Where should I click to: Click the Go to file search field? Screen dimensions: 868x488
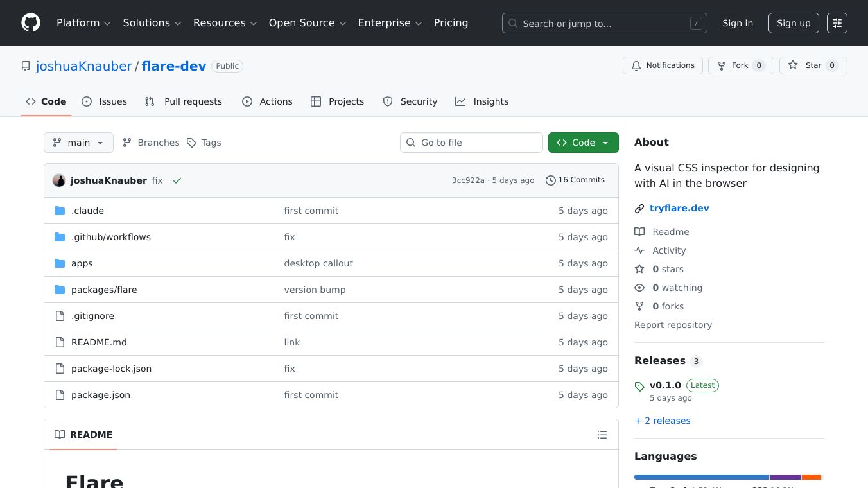point(471,143)
